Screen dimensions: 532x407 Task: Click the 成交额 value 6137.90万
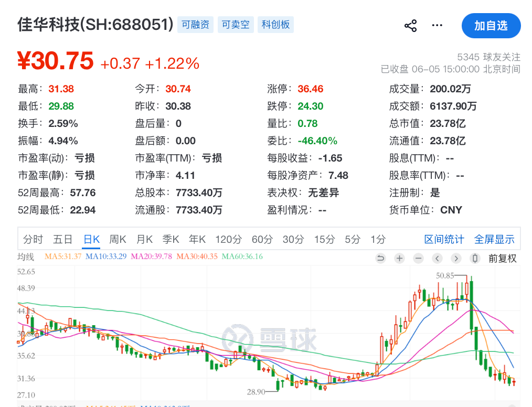tap(453, 106)
